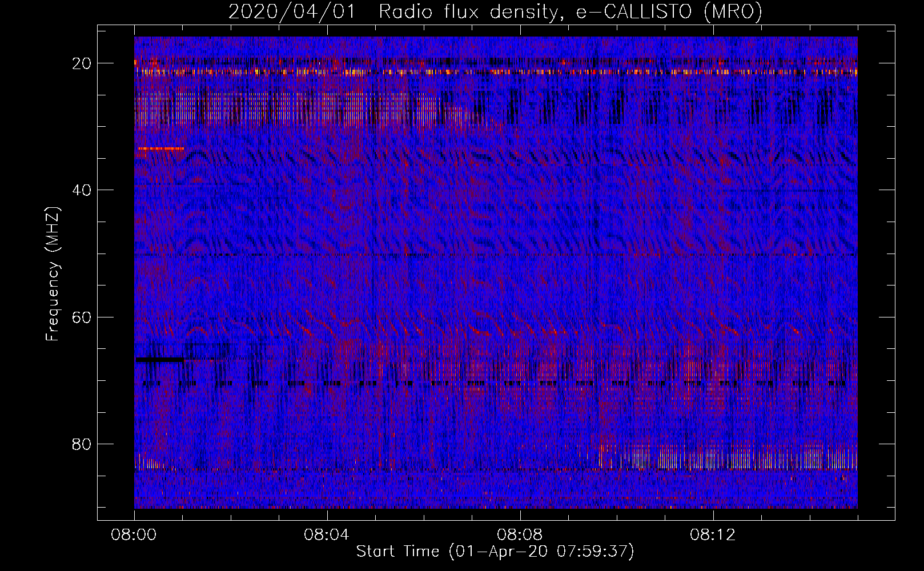The image size is (924, 571).
Task: Click the 'Start Time (01-Apr-20 07:59:37)' label
Action: 495,552
